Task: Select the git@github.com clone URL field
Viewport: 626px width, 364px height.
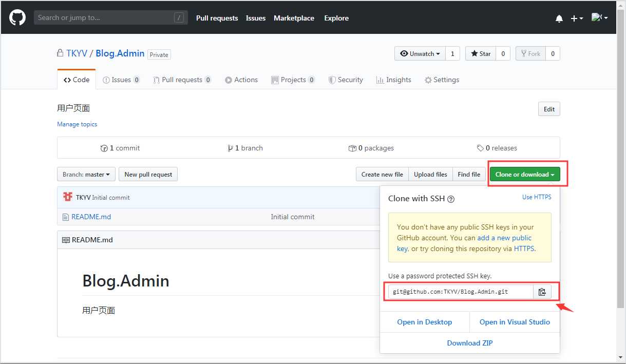Action: click(x=461, y=292)
